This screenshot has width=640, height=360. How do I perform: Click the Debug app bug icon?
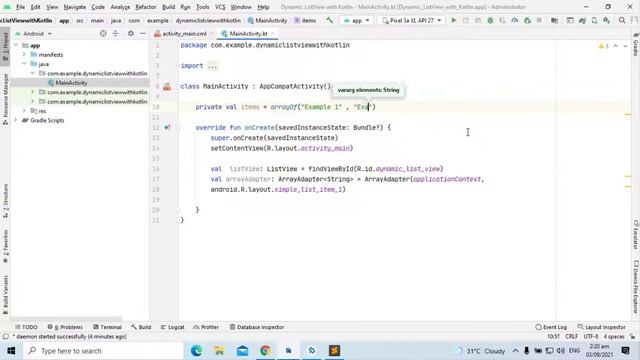(490, 20)
